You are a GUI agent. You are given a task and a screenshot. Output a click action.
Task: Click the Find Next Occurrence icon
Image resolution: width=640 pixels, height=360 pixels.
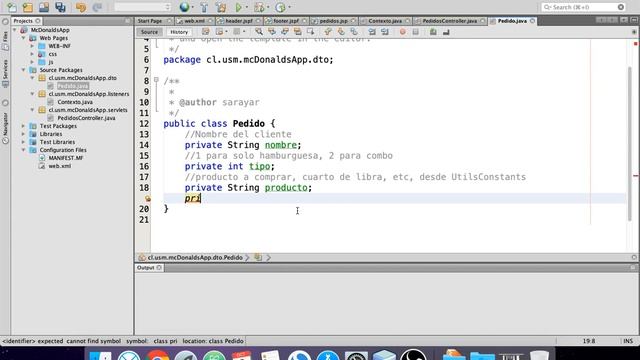tap(285, 31)
